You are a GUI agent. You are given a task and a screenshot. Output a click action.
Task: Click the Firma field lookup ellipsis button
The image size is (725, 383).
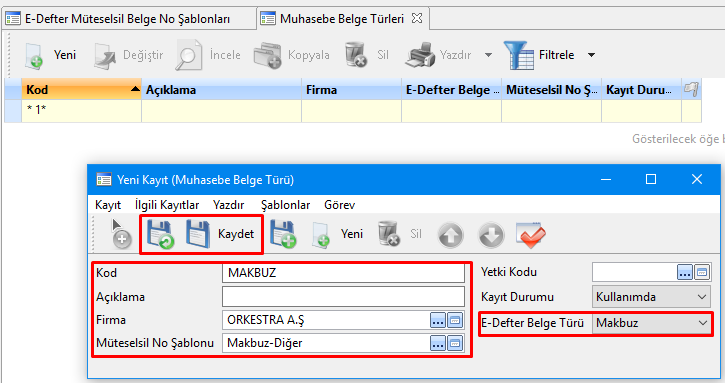[437, 320]
